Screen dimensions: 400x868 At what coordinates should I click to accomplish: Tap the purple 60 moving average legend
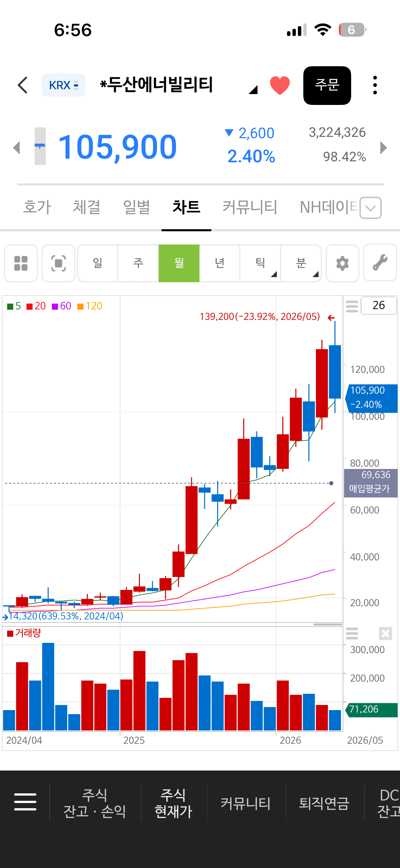[61, 306]
